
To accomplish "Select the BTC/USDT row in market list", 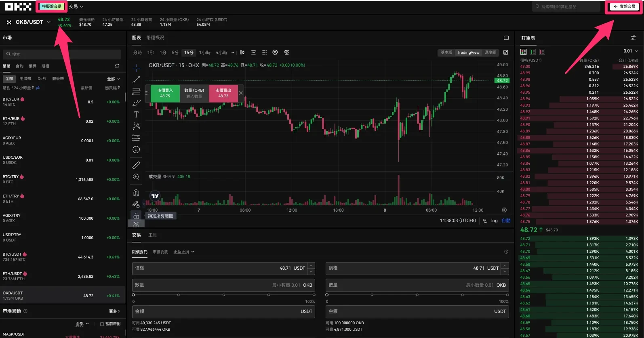I will [63, 257].
